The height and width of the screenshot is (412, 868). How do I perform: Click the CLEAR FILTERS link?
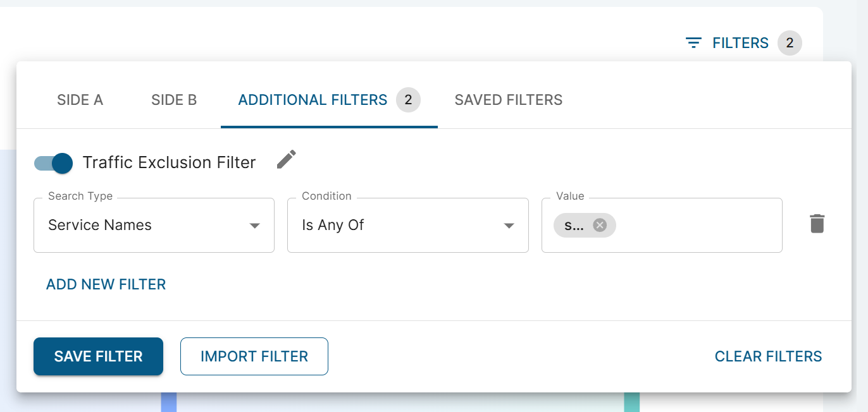coord(768,356)
